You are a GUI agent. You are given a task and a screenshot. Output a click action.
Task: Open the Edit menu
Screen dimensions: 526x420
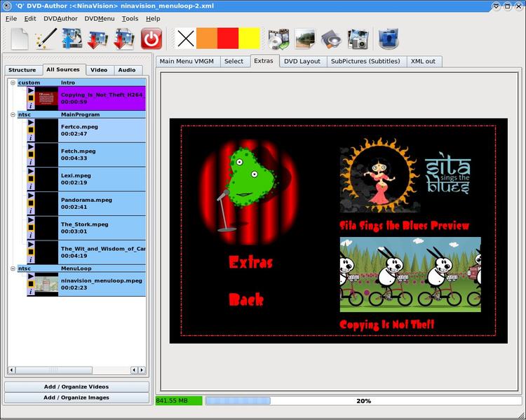click(30, 18)
